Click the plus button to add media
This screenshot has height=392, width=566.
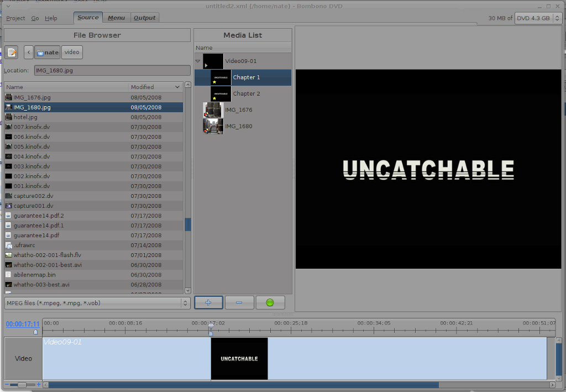(208, 302)
